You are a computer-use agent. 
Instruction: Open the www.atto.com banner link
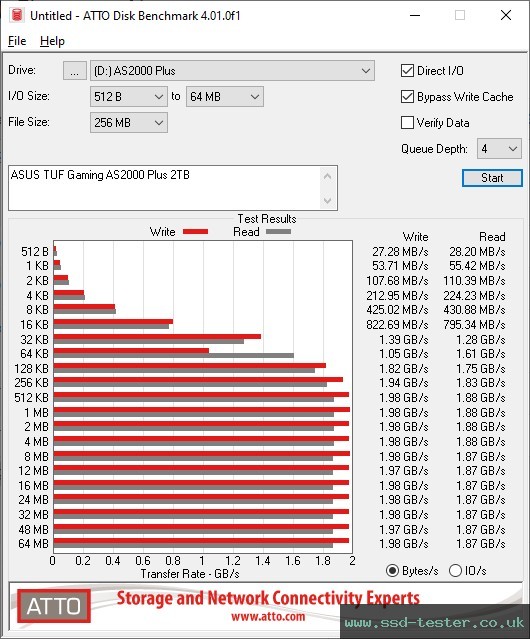[x=268, y=617]
